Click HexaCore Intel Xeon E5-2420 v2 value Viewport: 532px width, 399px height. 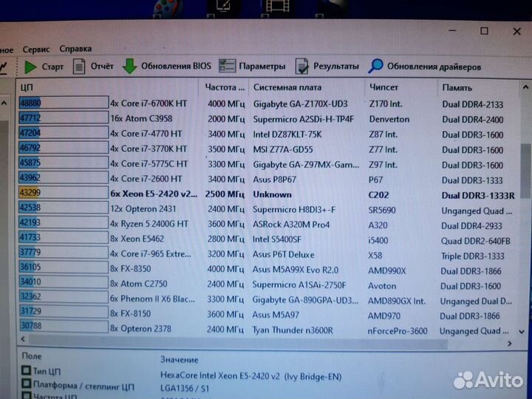pyautogui.click(x=250, y=376)
